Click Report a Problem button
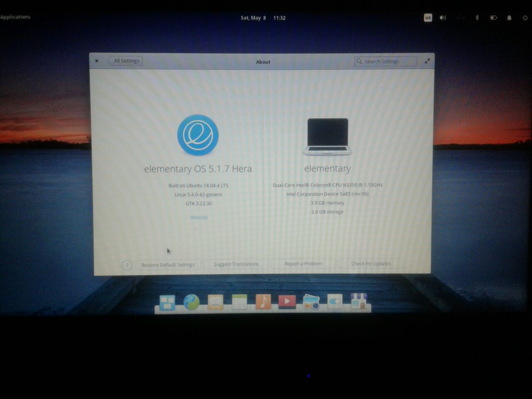Image resolution: width=532 pixels, height=399 pixels. click(x=303, y=264)
